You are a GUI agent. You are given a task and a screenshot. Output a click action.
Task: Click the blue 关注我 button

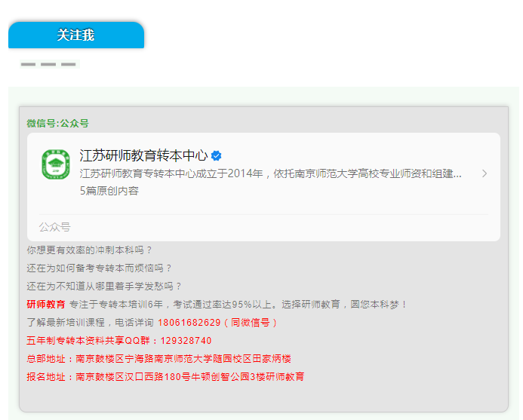point(76,35)
